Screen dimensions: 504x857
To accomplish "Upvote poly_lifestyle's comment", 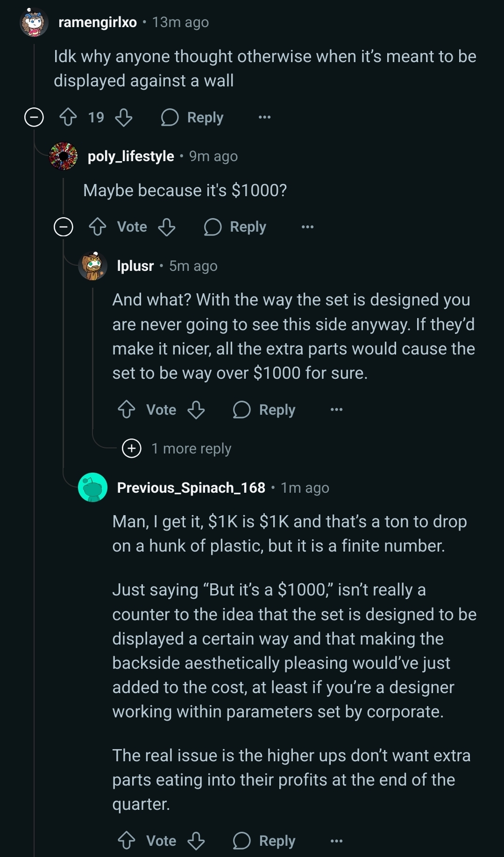I will [98, 227].
